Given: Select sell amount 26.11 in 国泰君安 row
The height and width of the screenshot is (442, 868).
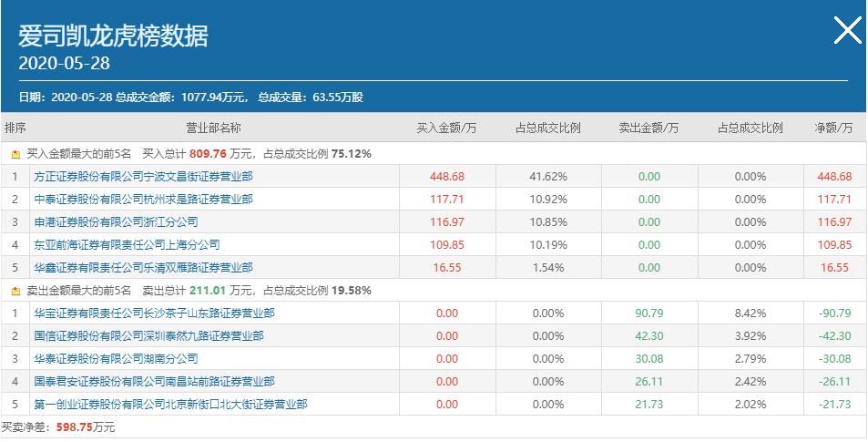Looking at the screenshot, I should 648,382.
